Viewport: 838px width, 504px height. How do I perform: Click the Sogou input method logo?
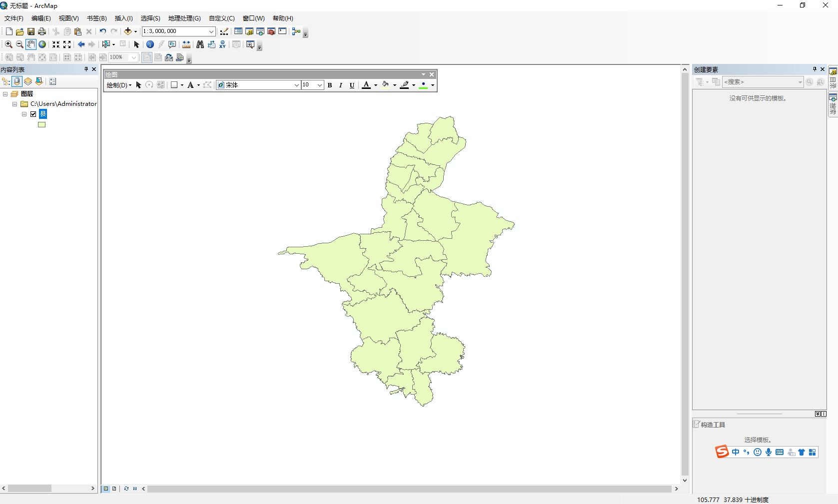point(722,452)
